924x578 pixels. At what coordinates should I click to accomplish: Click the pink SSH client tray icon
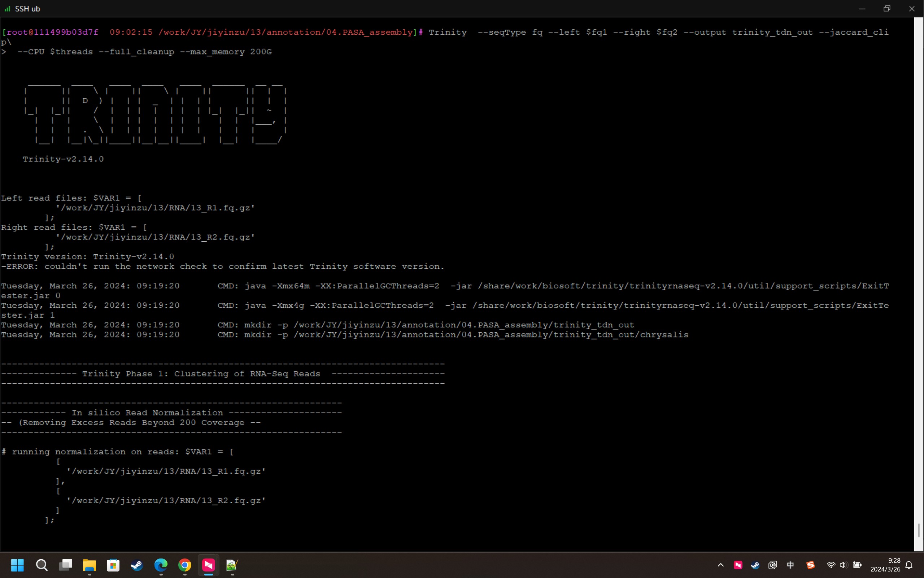pos(738,565)
